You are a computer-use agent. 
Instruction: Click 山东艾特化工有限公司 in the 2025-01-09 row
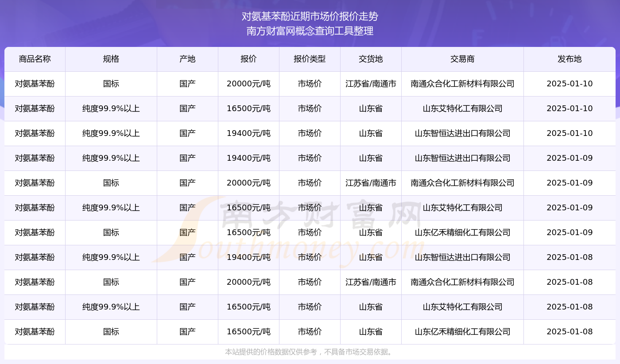[462, 208]
